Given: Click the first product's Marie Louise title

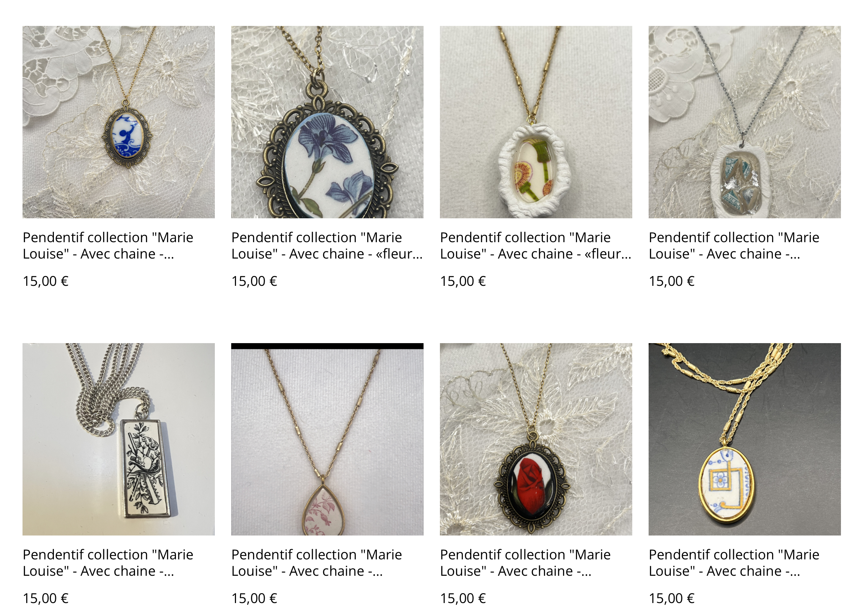Looking at the screenshot, I should pyautogui.click(x=108, y=246).
